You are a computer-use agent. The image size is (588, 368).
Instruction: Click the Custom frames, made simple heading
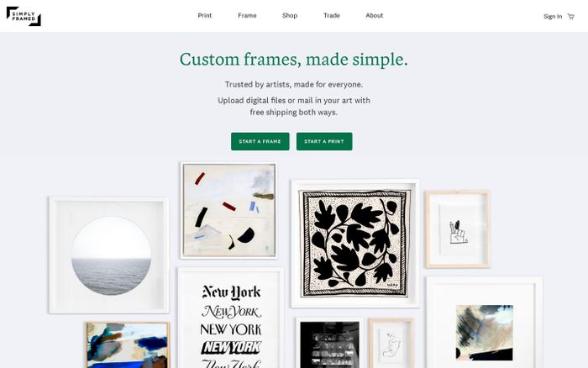294,60
